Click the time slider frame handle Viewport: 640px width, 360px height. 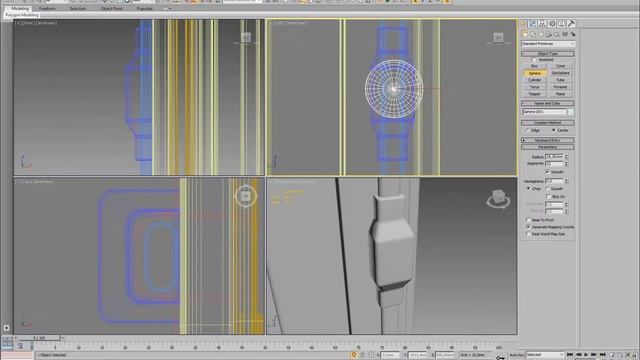(x=40, y=338)
